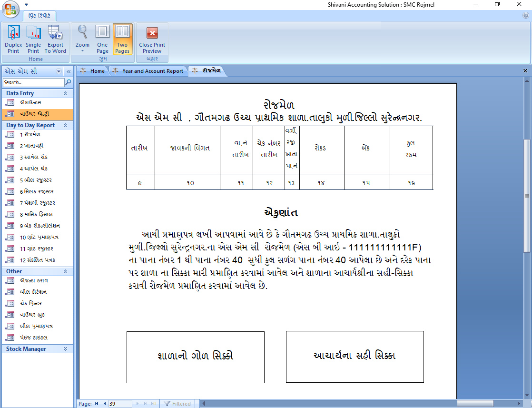
Task: Select the પ્રિન્ટ રિપોર્ટ ribbon tab
Action: click(39, 15)
